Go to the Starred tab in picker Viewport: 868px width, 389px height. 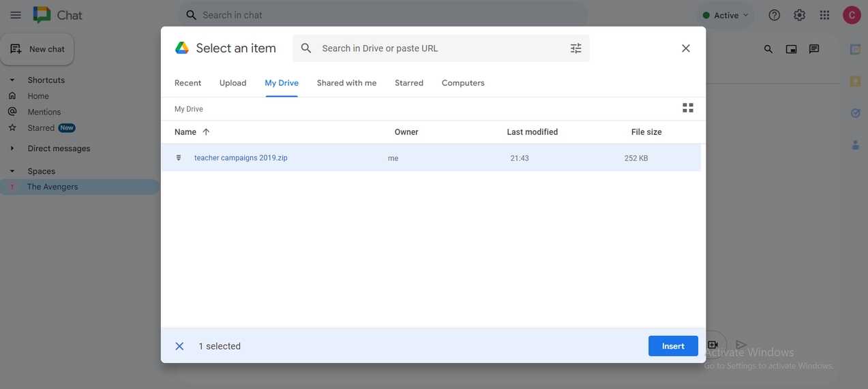point(409,83)
